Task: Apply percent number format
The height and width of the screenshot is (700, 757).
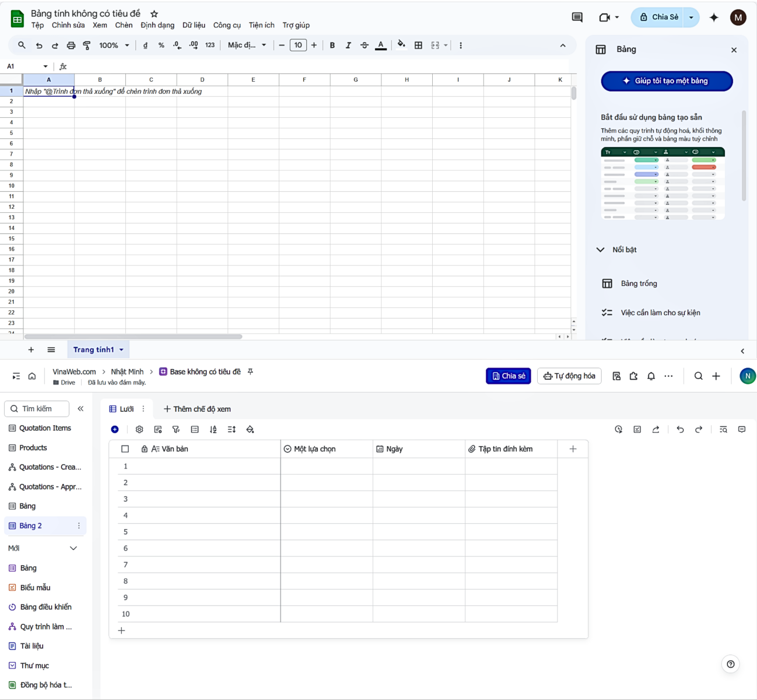Action: (x=161, y=45)
